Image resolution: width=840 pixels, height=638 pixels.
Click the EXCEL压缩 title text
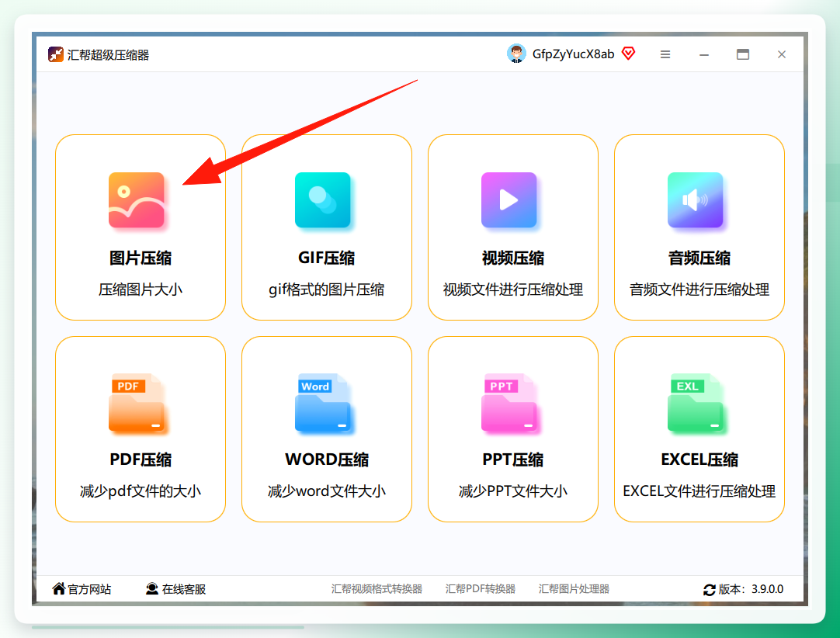pos(699,459)
